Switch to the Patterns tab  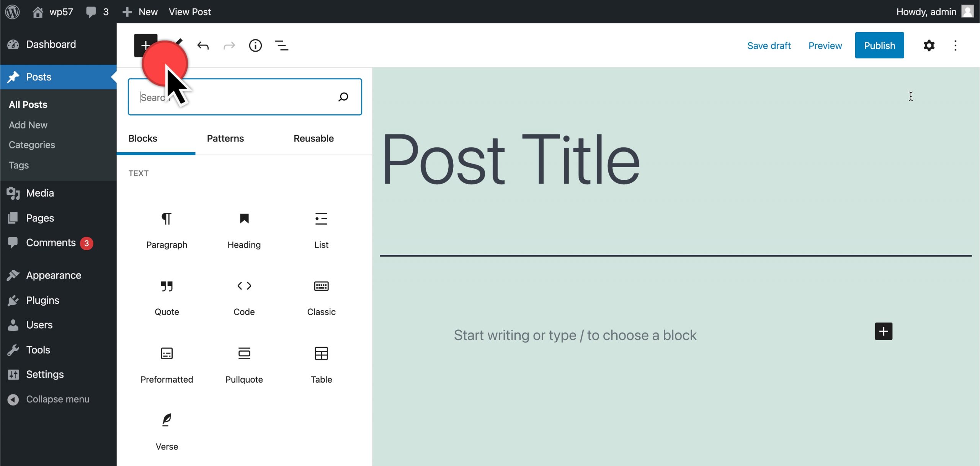(x=225, y=138)
